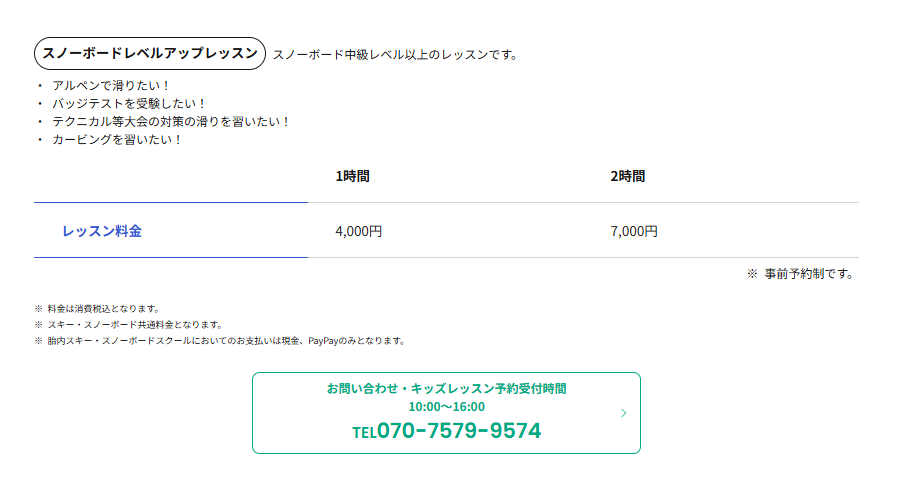Click the 2時間 column header
Screen dimensions: 922x482
tap(628, 176)
